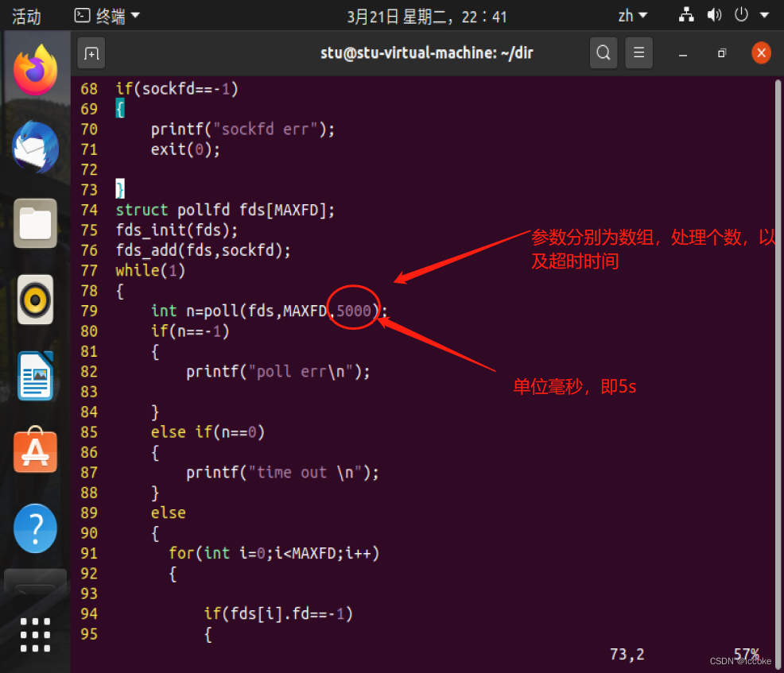
Task: Click the lone 'else' on line 89
Action: point(168,513)
